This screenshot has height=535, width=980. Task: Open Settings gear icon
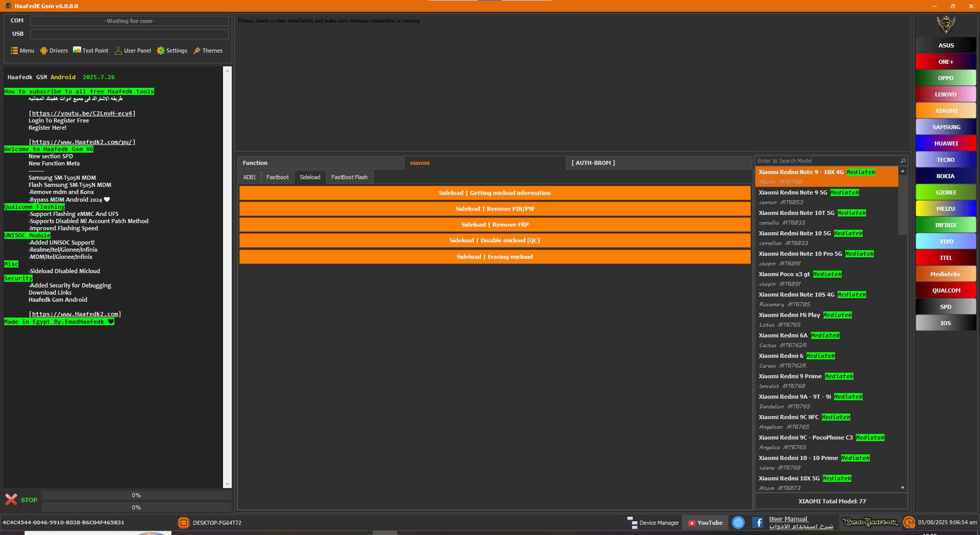click(x=161, y=51)
